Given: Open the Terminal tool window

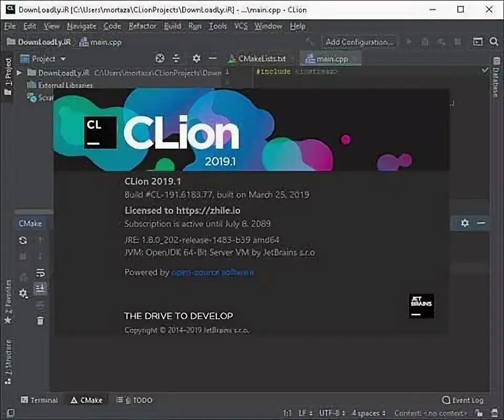Looking at the screenshot, I should click(x=39, y=400).
